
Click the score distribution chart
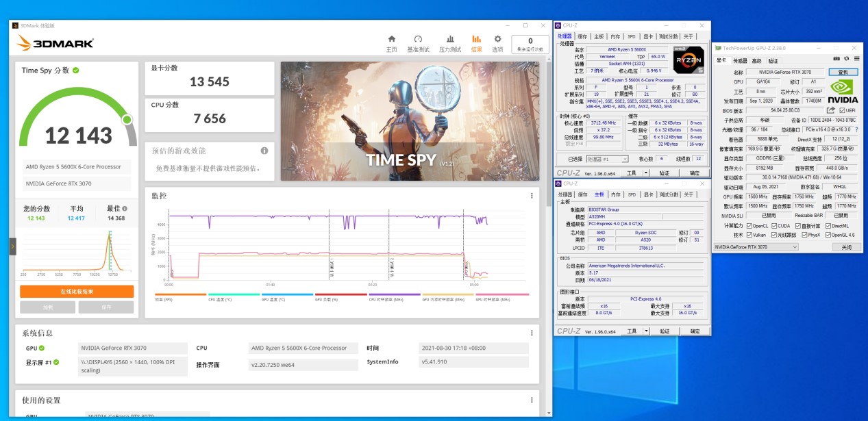[77, 252]
